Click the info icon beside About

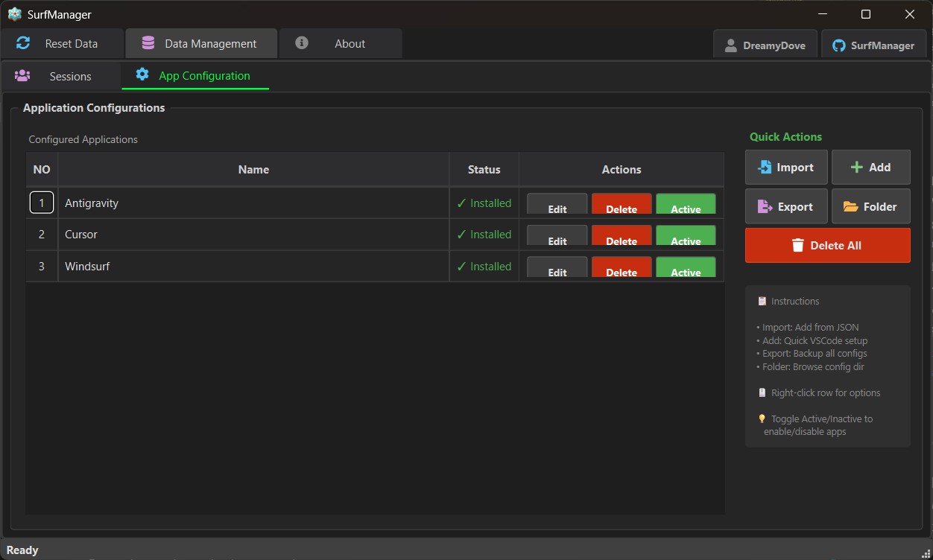pos(301,42)
